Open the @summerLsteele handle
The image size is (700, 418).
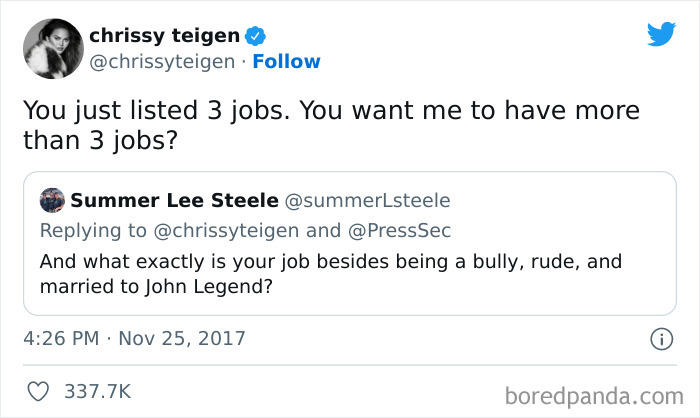coord(367,200)
